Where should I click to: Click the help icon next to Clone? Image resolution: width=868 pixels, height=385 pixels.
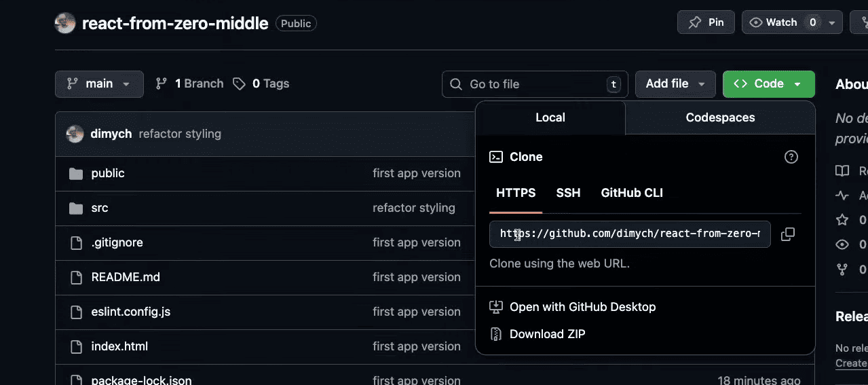[x=791, y=157]
